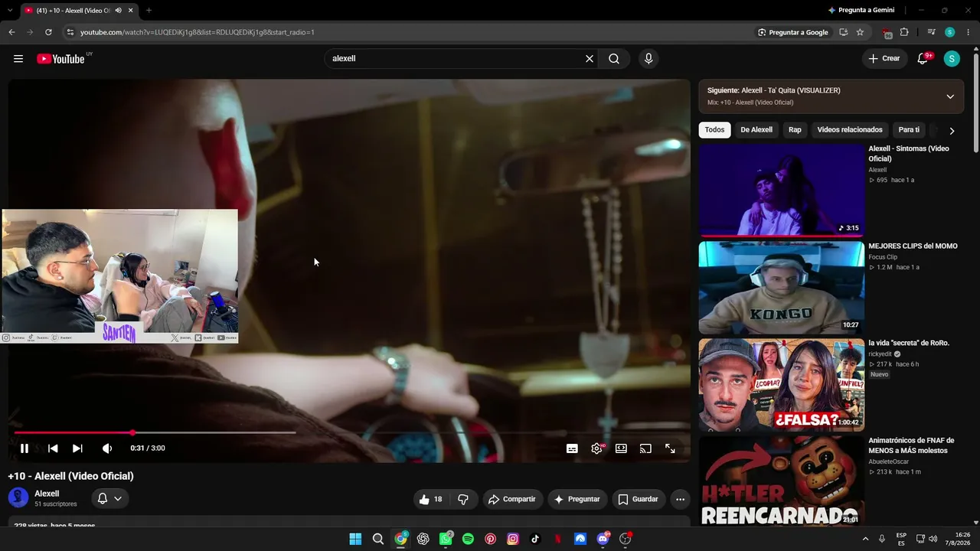The width and height of the screenshot is (980, 551).
Task: Toggle subtitles on the player
Action: [x=572, y=448]
